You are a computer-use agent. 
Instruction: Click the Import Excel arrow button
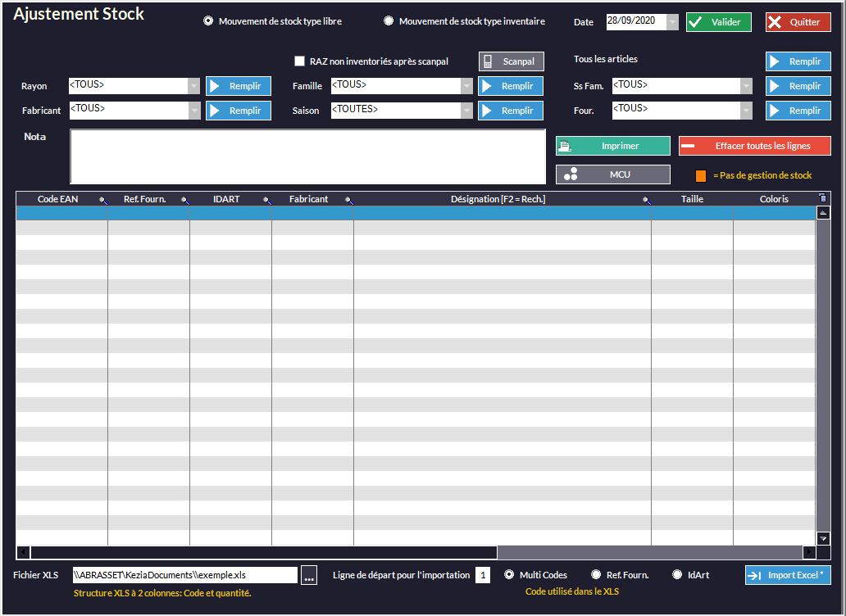click(x=787, y=575)
